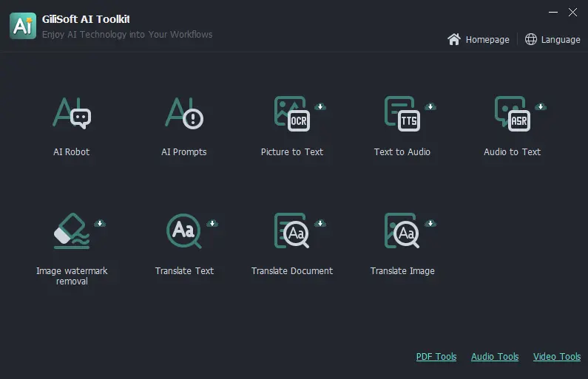Click the cloud download badge on Picture to Text

pyautogui.click(x=320, y=106)
